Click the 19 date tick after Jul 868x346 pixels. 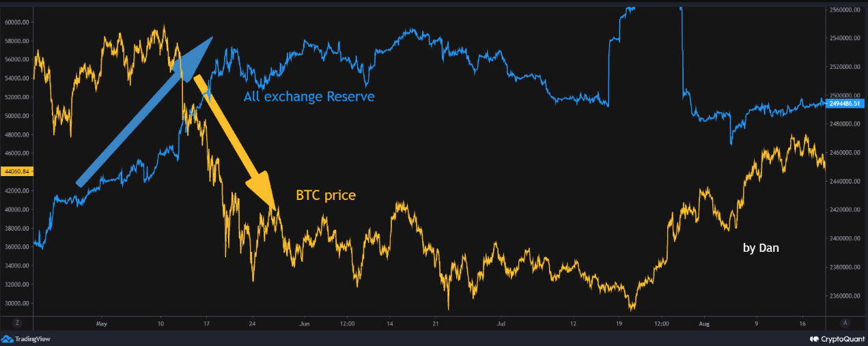point(619,323)
